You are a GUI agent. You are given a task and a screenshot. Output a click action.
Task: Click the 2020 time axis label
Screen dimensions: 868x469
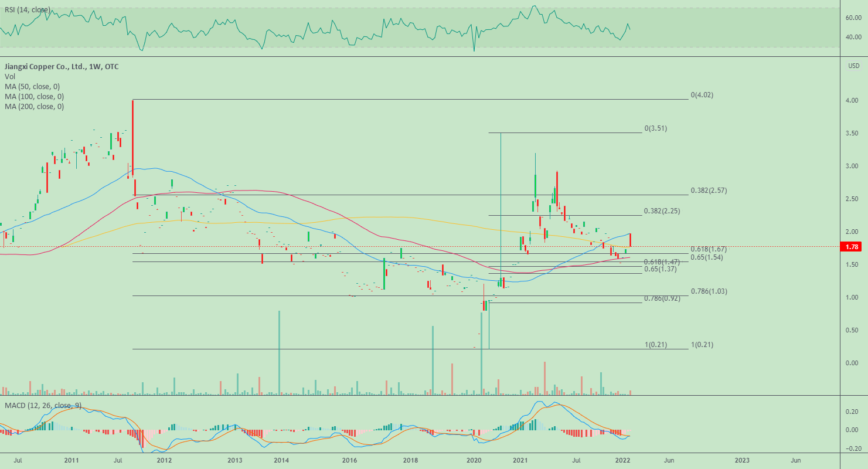tap(474, 460)
